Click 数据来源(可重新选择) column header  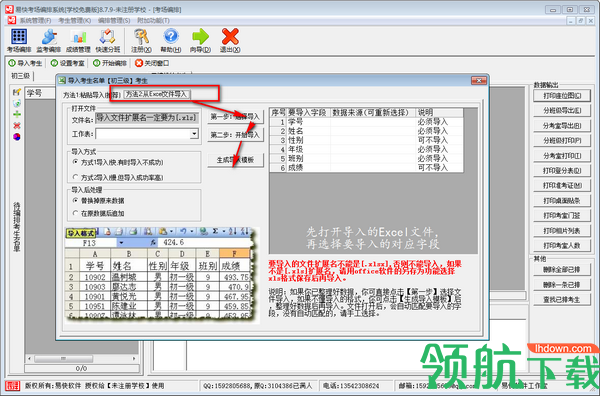click(373, 112)
